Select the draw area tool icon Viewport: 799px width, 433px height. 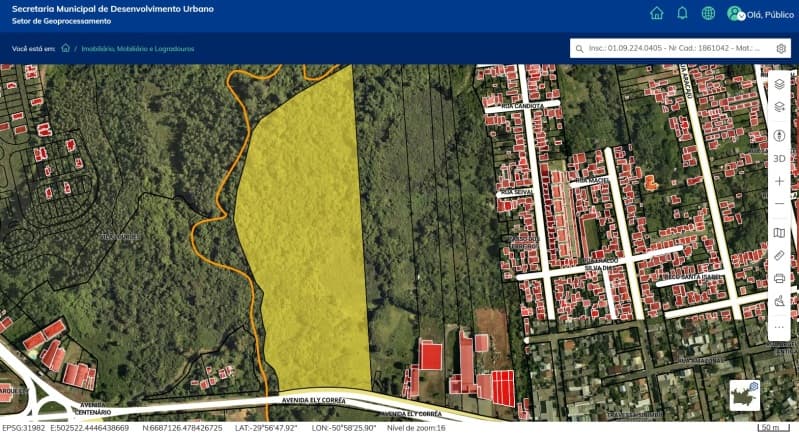[x=779, y=301]
